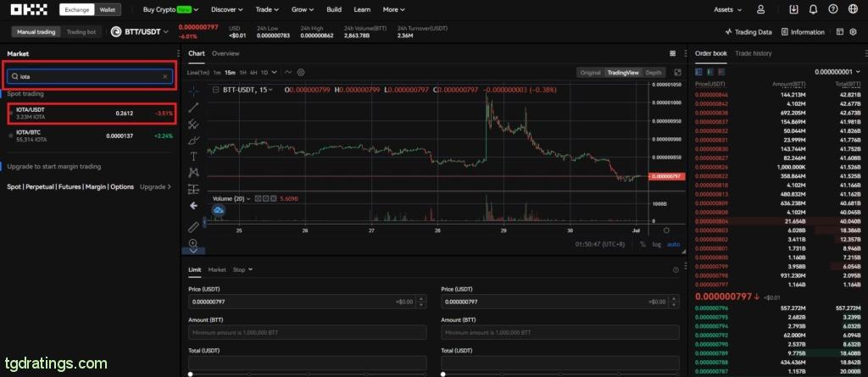Screen dimensions: 868x377
Task: Select the pattern drawing tool
Action: click(x=193, y=173)
